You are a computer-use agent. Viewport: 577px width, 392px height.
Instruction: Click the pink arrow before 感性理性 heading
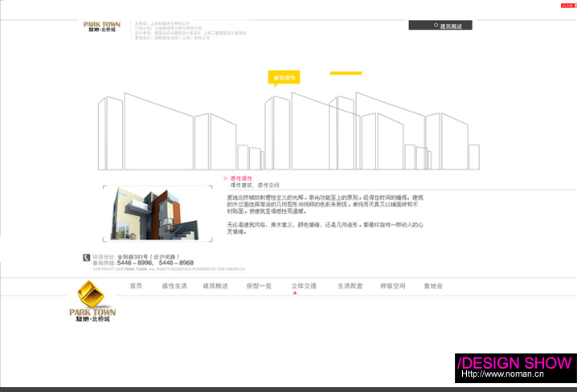pyautogui.click(x=225, y=178)
